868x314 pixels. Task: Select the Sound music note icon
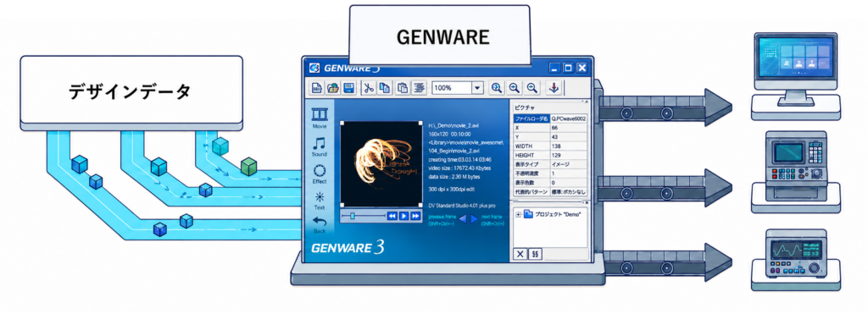(x=319, y=144)
